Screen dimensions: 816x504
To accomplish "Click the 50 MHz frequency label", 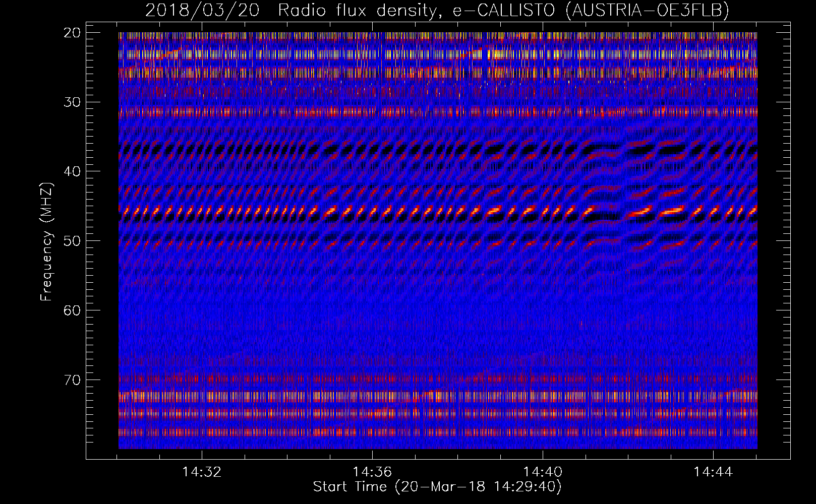I will click(72, 241).
